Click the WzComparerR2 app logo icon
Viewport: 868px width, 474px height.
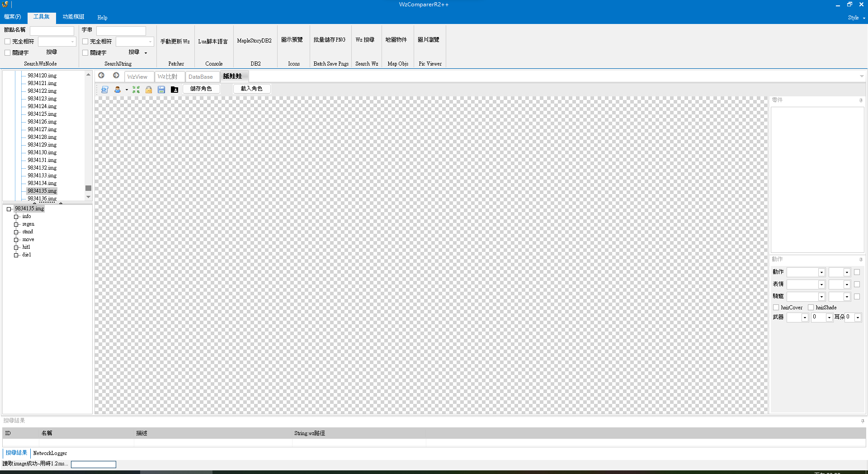coord(5,4)
